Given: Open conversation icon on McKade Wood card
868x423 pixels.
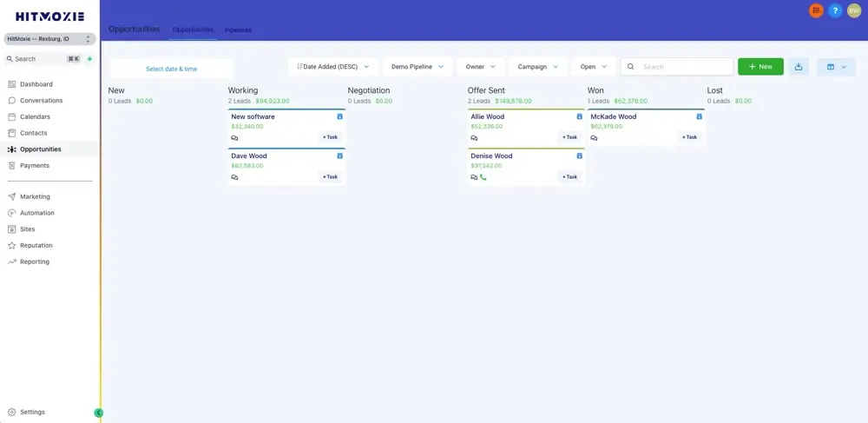Looking at the screenshot, I should coord(594,138).
